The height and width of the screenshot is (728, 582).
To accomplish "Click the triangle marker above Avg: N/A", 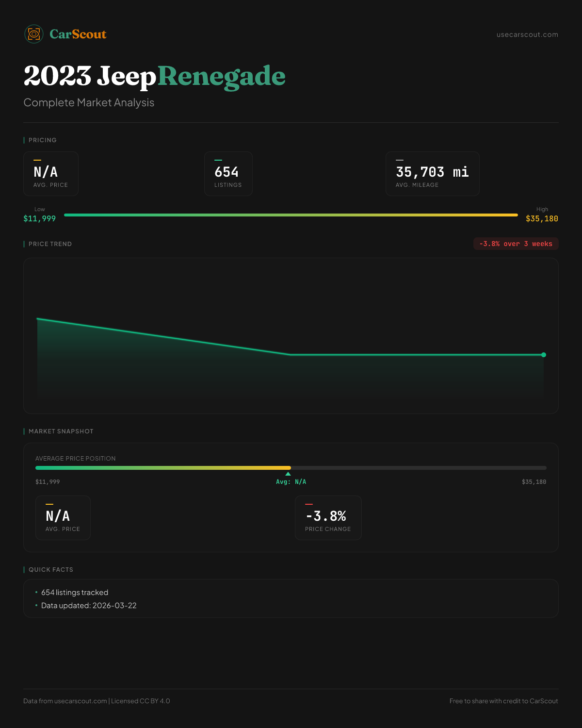I will pos(288,474).
